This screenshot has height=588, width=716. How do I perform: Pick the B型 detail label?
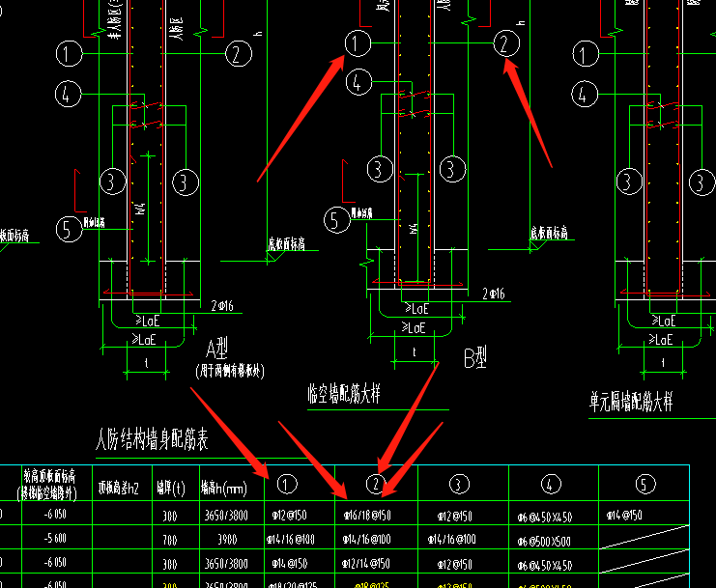(x=475, y=357)
